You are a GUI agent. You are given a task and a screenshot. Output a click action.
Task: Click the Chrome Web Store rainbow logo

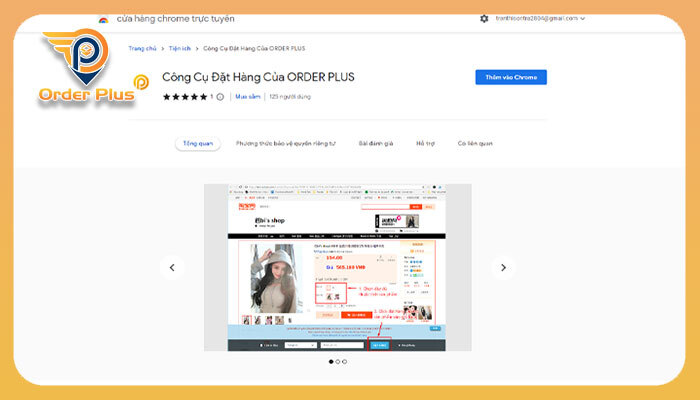[x=103, y=19]
